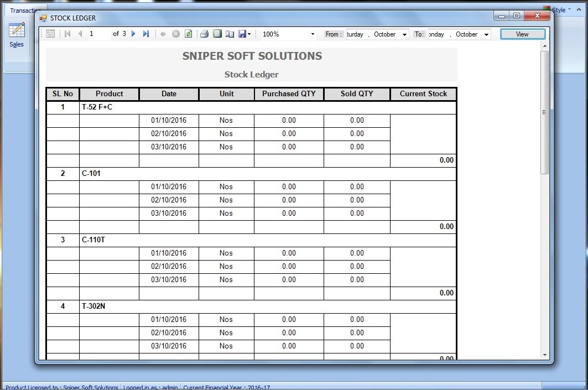This screenshot has width=588, height=390.
Task: Open the From date picker dropdown
Action: tap(404, 34)
